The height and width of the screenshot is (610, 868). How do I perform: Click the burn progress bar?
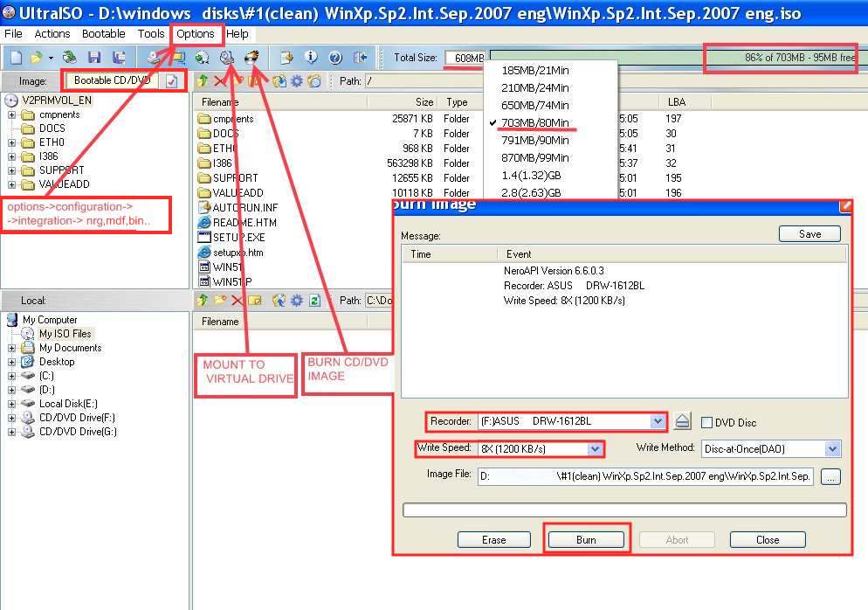[x=624, y=509]
